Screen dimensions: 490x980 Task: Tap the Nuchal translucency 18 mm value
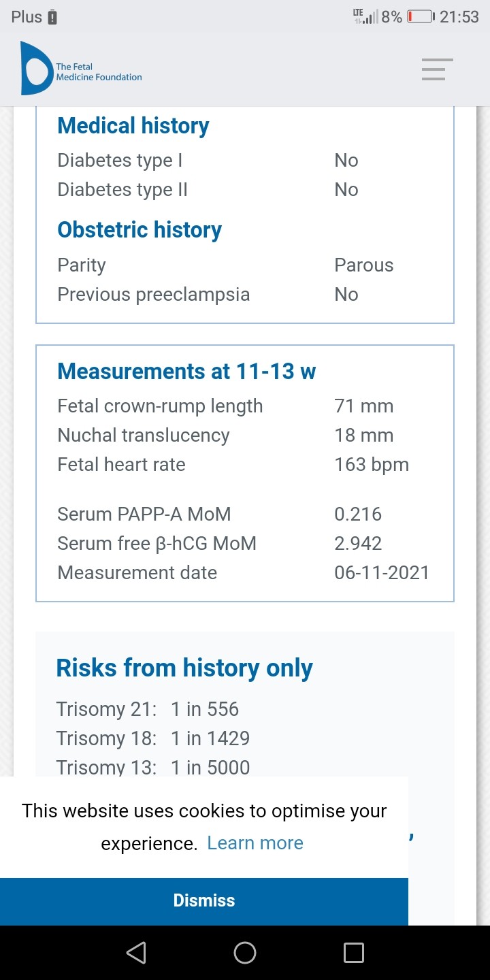pyautogui.click(x=363, y=436)
